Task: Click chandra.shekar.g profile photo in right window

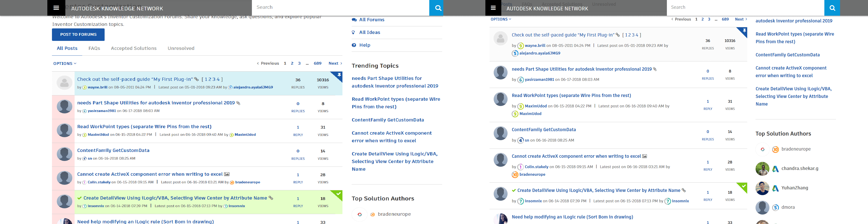Action: 762,168
